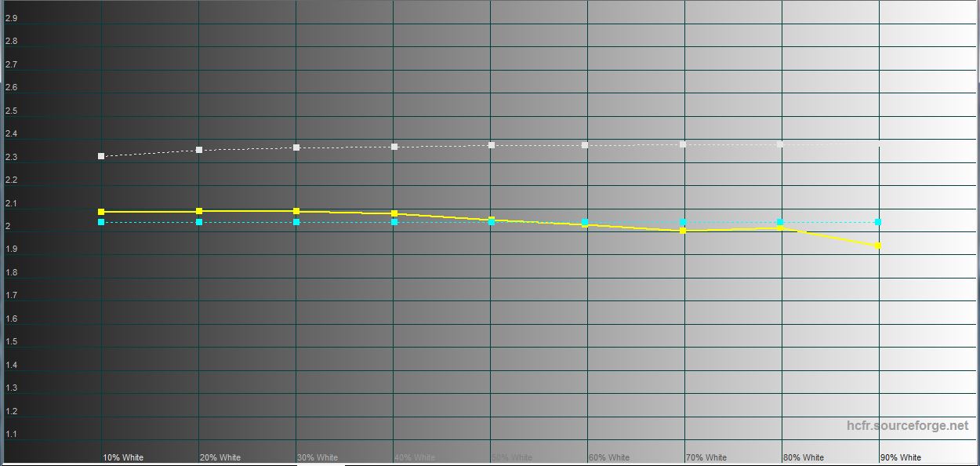This screenshot has height=466, width=980.
Task: Select the 70% White axis label
Action: click(x=706, y=457)
